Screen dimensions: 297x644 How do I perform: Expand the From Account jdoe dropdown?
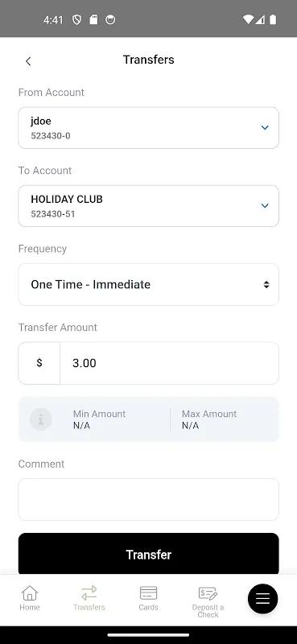click(148, 128)
